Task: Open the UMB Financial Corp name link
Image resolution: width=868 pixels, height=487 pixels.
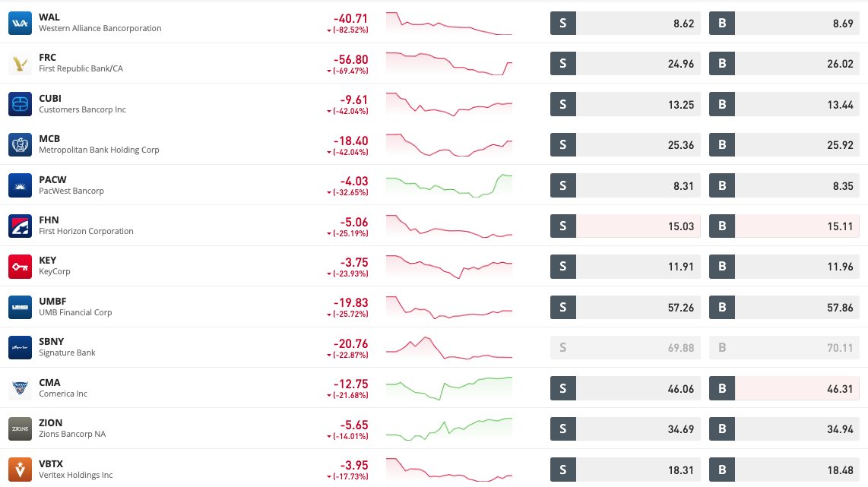Action: click(75, 312)
